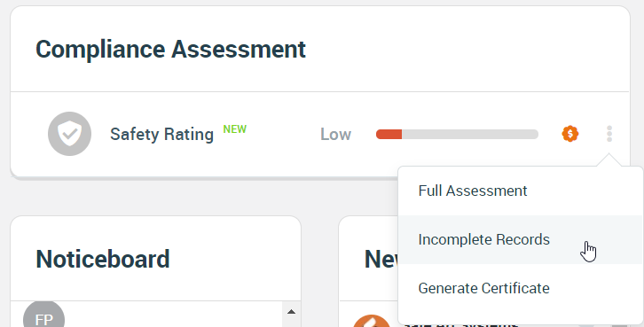644x327 pixels.
Task: Click the Noticeboard panel heading
Action: coord(103,259)
